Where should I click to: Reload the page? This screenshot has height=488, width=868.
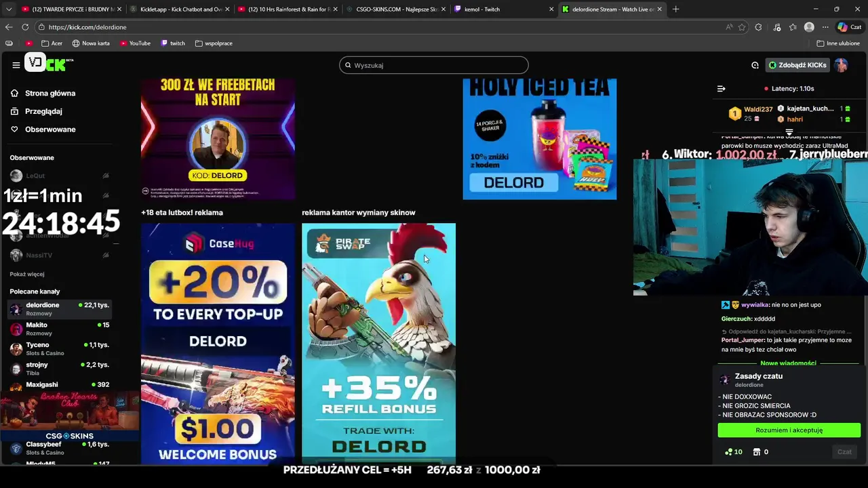coord(25,27)
